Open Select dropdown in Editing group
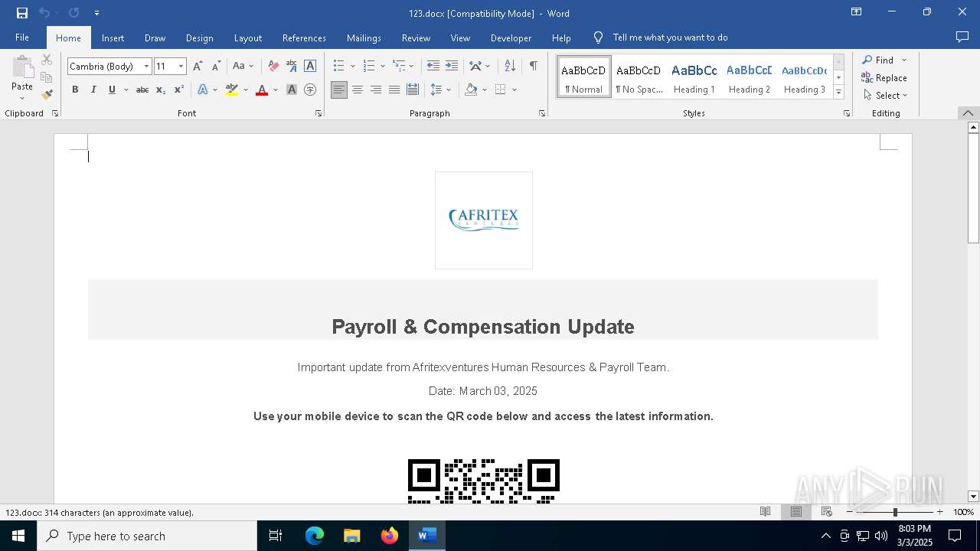Image resolution: width=980 pixels, height=551 pixels. tap(885, 96)
